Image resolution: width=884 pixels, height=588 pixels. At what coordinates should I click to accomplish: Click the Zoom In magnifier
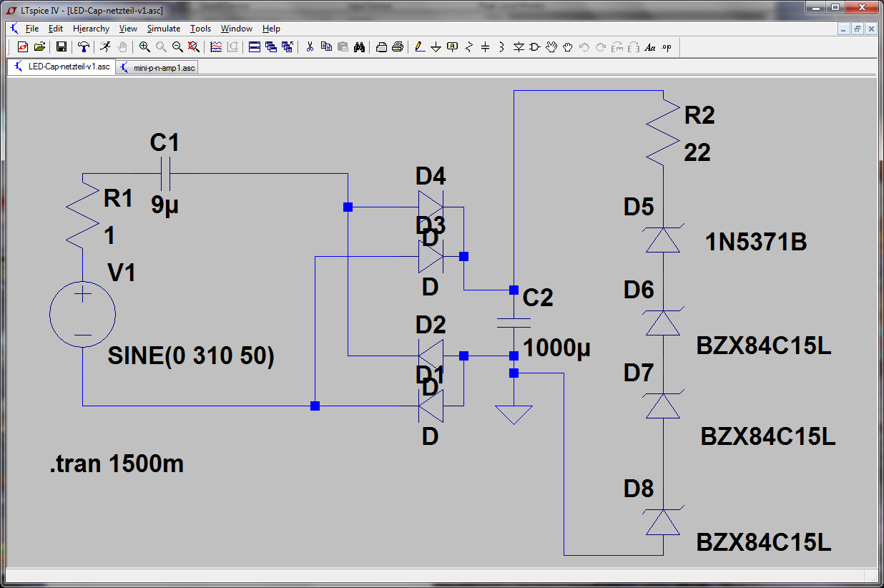[144, 47]
